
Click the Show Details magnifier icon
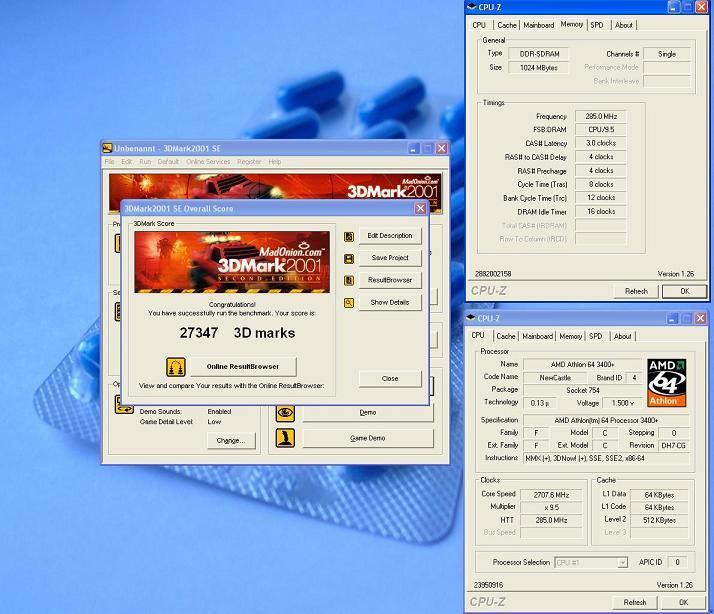pyautogui.click(x=349, y=302)
